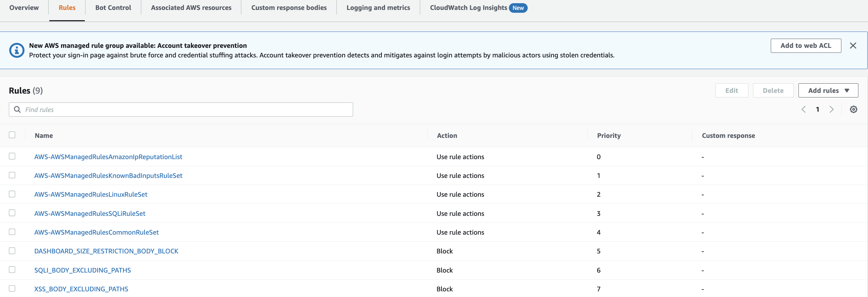Click the Priority column header
The height and width of the screenshot is (297, 868).
(x=609, y=135)
